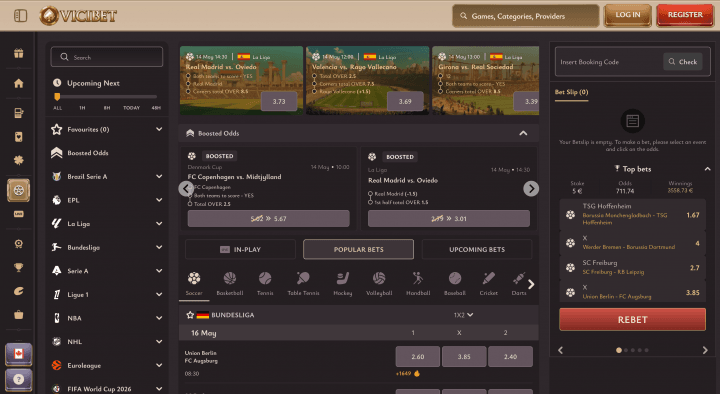Open the clover icon in sidebar
Image resolution: width=720 pixels, height=394 pixels.
18,160
